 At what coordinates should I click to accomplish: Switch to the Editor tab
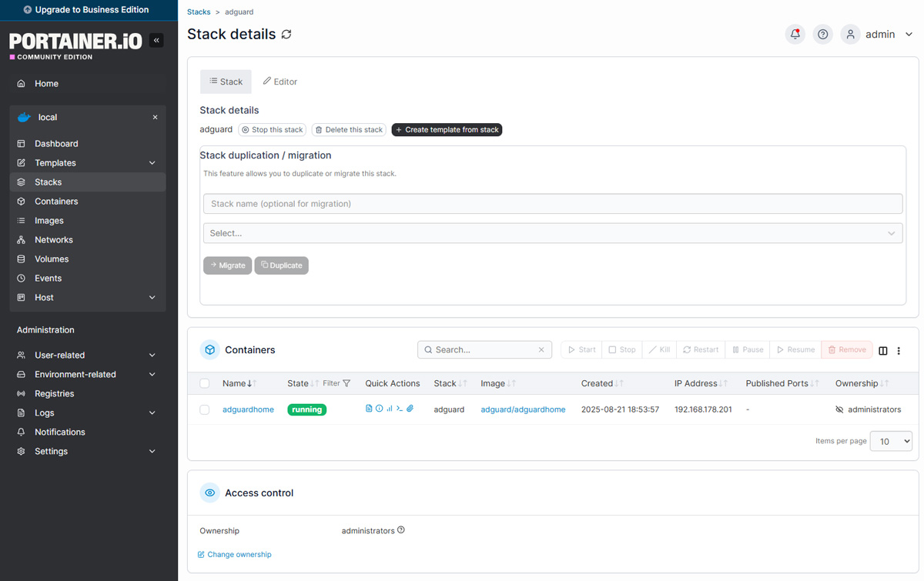(x=280, y=82)
